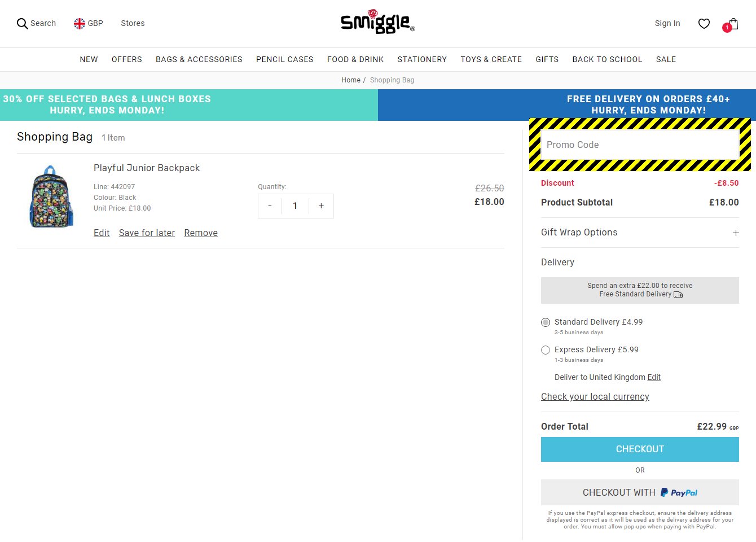Remove the backpack from bag
This screenshot has width=756, height=542.
tap(201, 233)
